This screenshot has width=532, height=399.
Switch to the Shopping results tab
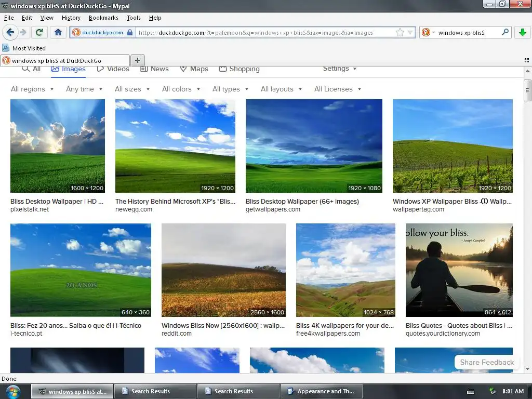[239, 69]
